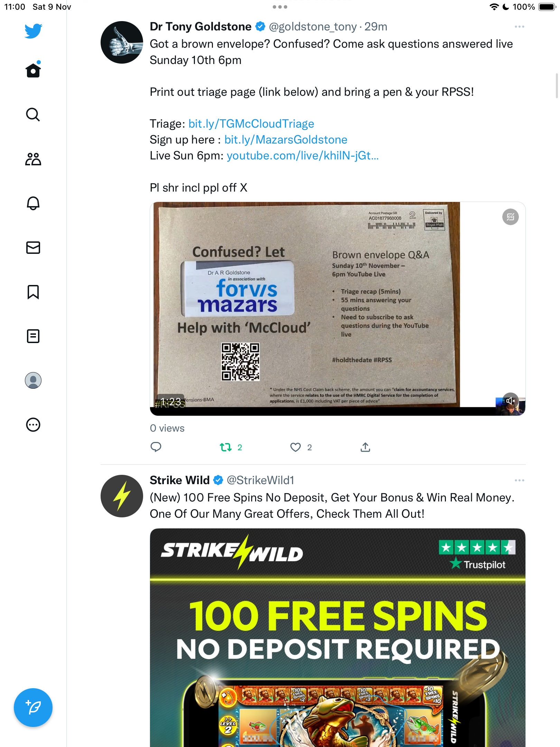Click the video progress bar under brown envelope
560x747 pixels.
[338, 412]
